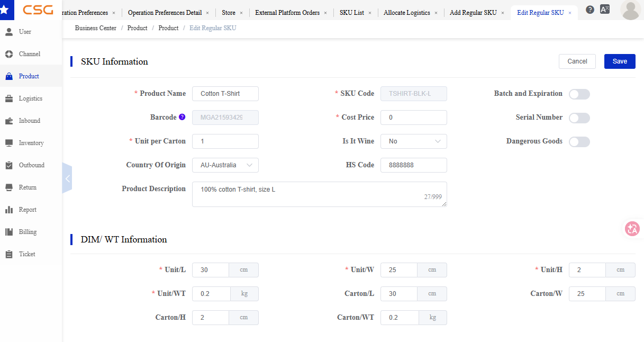Go to Business Center breadcrumb

(x=96, y=28)
